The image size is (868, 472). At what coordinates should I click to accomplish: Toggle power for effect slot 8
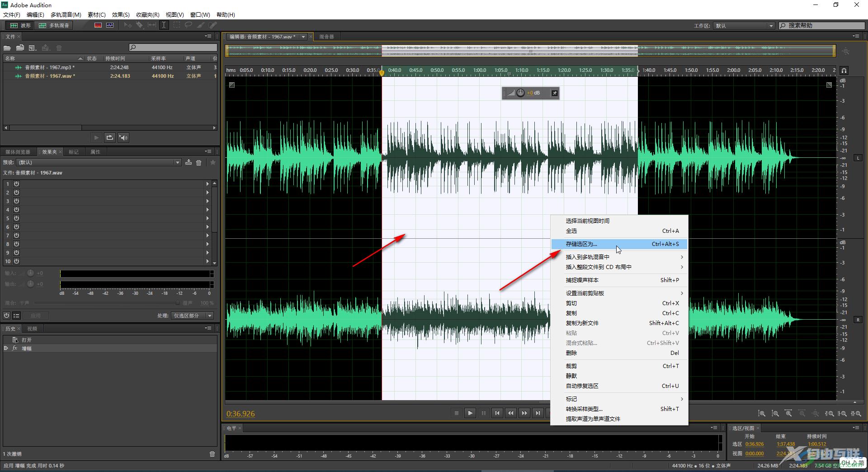pos(16,244)
